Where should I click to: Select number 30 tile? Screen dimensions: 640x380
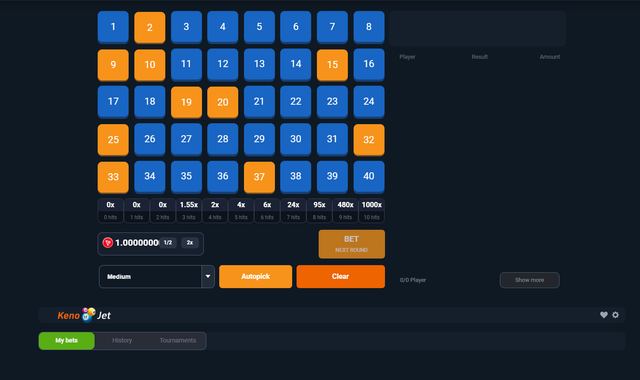pos(296,139)
